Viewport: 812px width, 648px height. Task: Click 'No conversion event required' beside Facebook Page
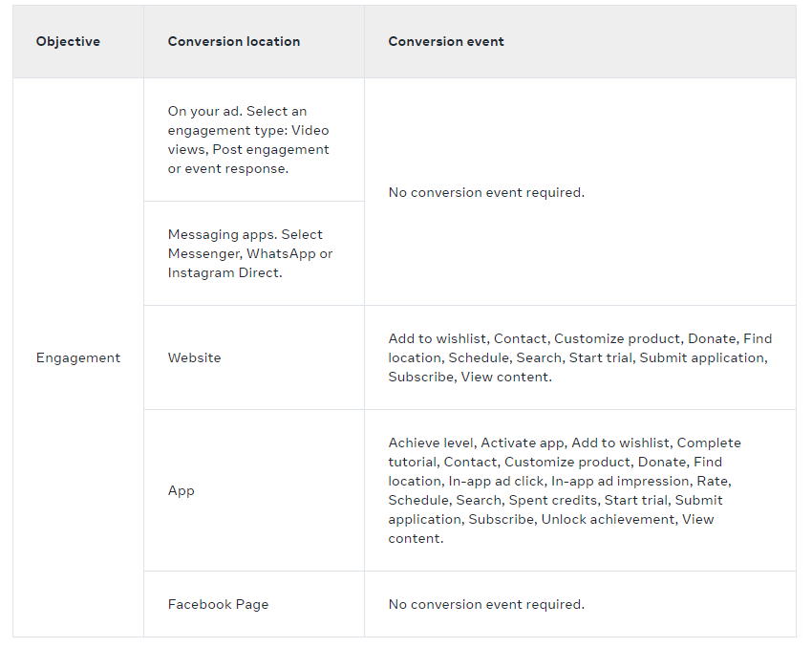point(486,604)
